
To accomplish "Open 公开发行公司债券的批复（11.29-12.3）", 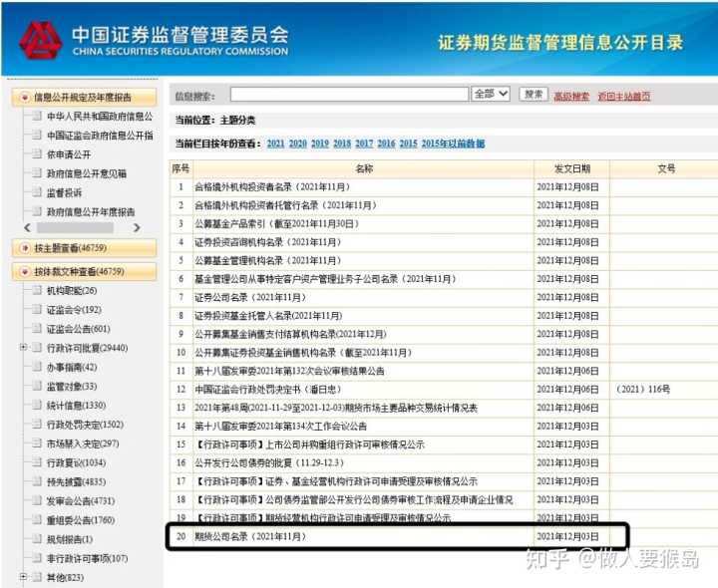I will 269,463.
